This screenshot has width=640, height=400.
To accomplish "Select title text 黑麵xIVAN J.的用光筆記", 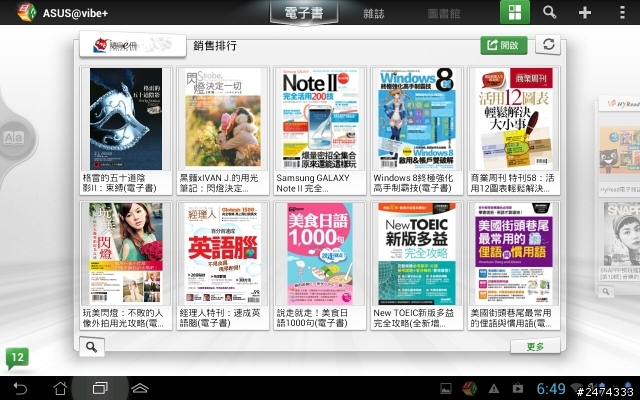I will click(x=219, y=183).
